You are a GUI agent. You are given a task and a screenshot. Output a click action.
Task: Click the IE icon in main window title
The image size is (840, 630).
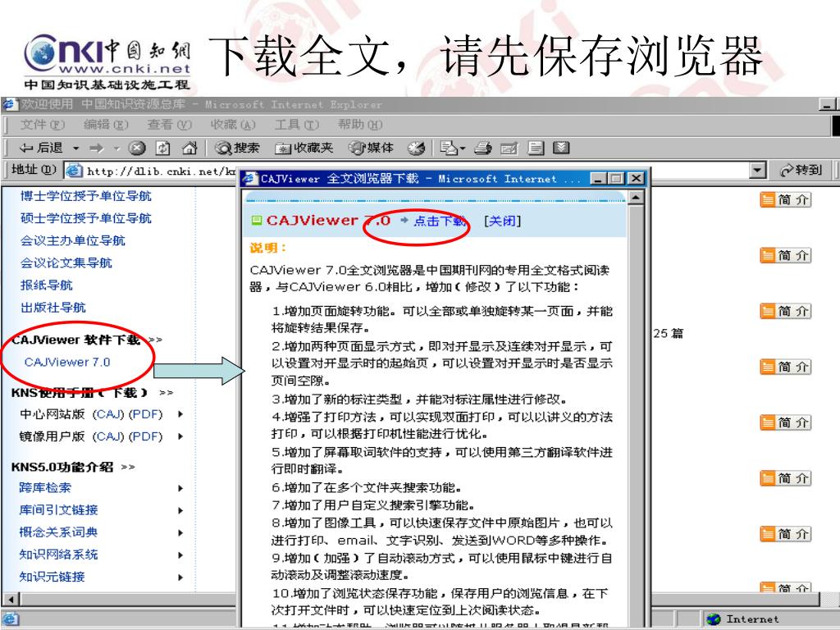point(10,104)
